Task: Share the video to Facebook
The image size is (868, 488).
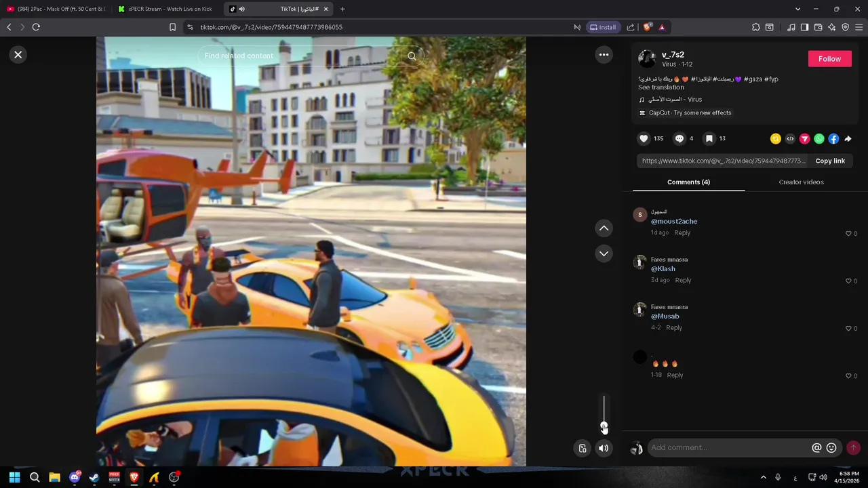Action: pyautogui.click(x=833, y=139)
